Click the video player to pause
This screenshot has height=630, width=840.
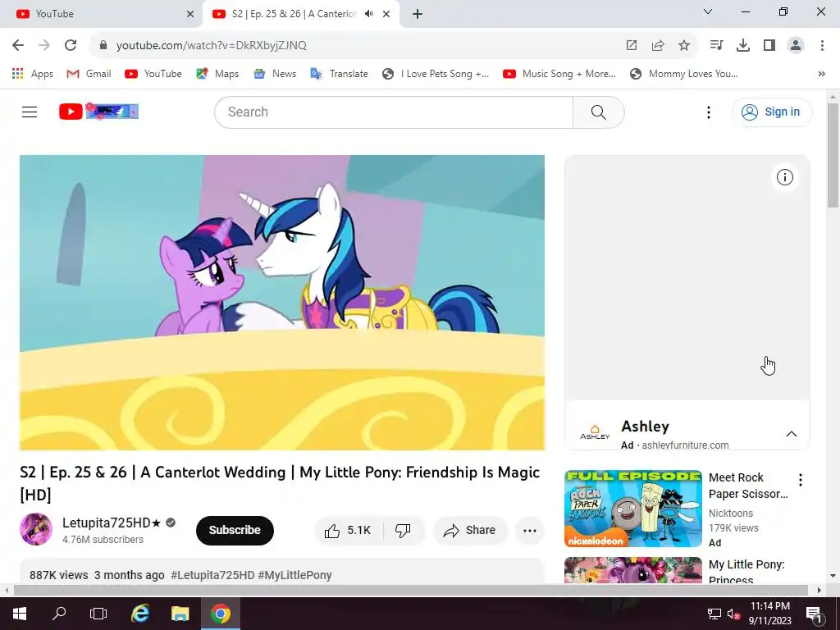[x=282, y=303]
